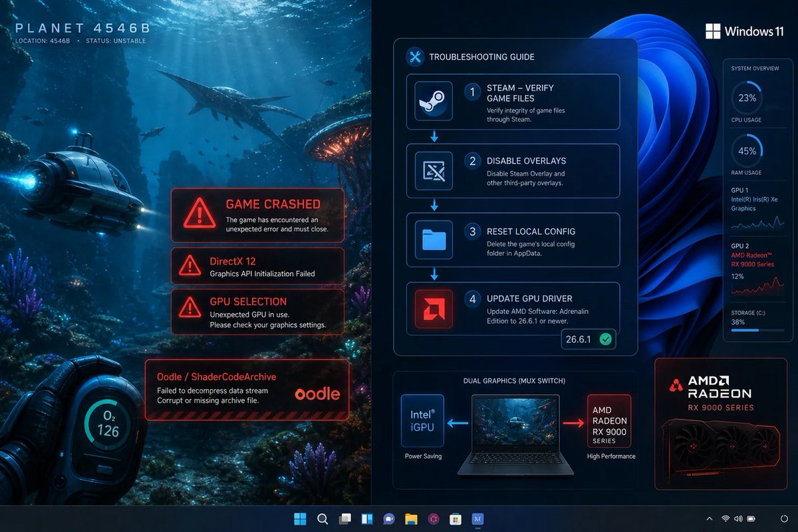Click the Windows 11 logo
The width and height of the screenshot is (798, 532).
tap(744, 31)
